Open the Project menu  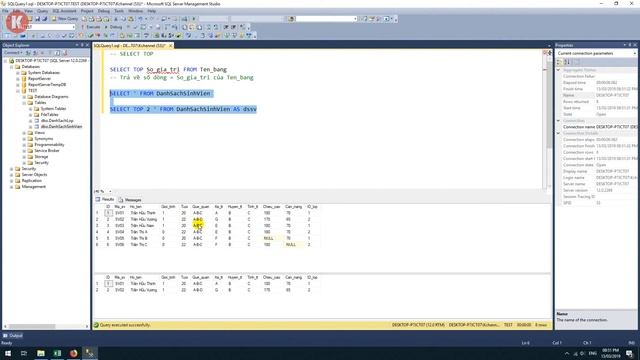[87, 11]
